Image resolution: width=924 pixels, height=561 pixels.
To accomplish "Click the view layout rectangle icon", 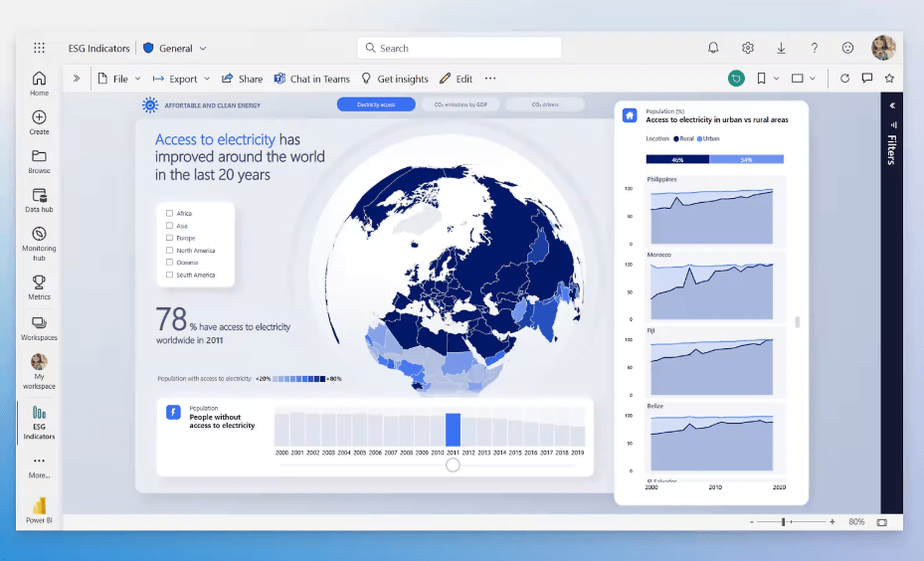I will click(798, 79).
